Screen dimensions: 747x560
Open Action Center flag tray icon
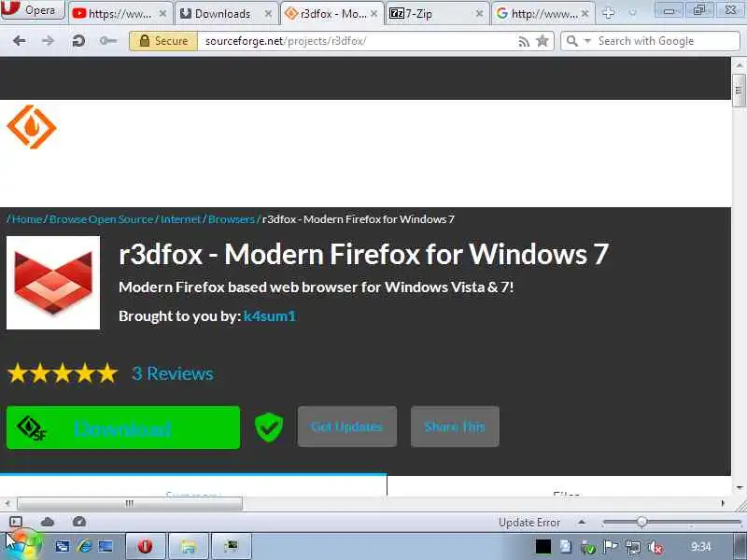tap(611, 547)
